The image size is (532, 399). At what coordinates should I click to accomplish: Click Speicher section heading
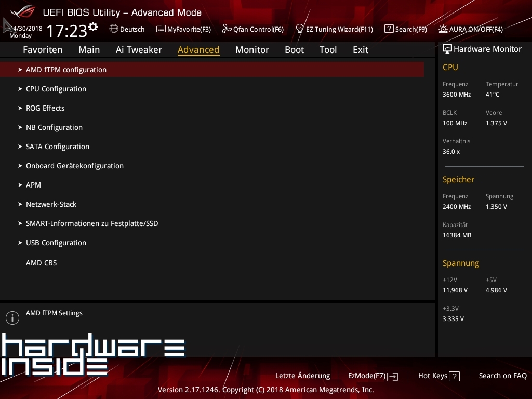458,179
